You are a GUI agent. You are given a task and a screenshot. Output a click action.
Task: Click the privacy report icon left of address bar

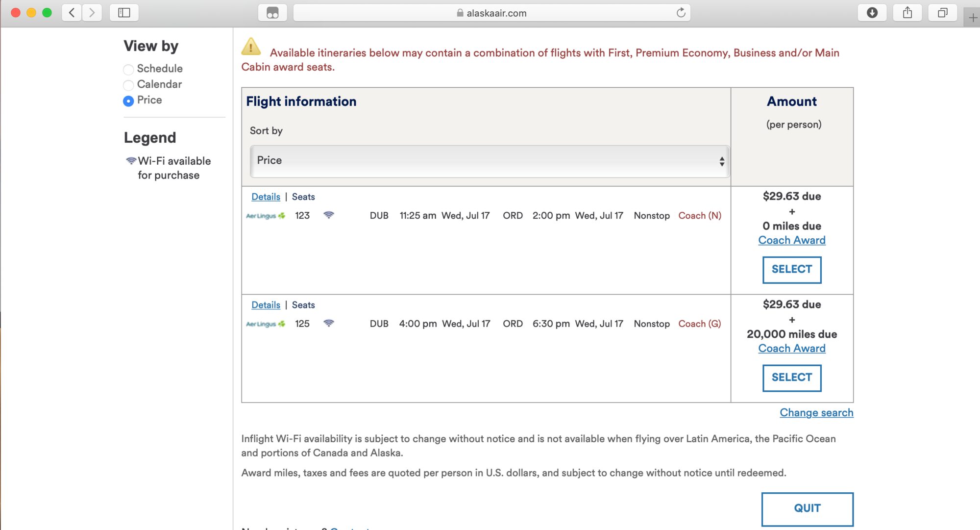pyautogui.click(x=272, y=13)
